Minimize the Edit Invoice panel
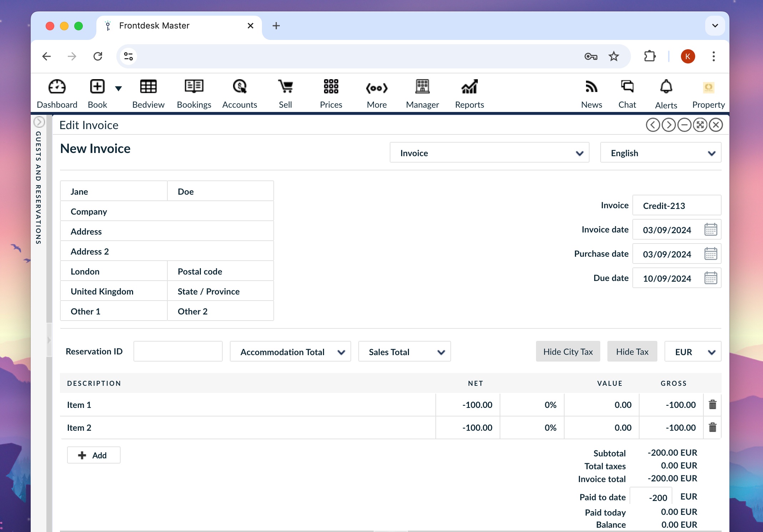 [684, 125]
